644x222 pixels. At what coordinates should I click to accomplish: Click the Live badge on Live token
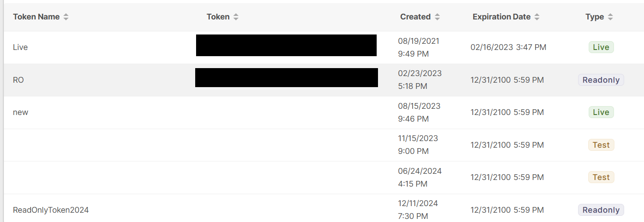pyautogui.click(x=601, y=47)
